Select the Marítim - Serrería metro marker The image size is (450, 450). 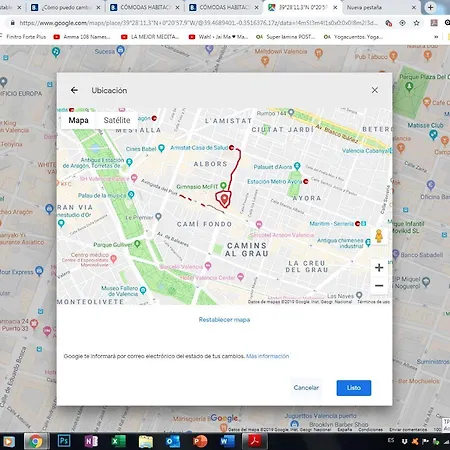[357, 223]
